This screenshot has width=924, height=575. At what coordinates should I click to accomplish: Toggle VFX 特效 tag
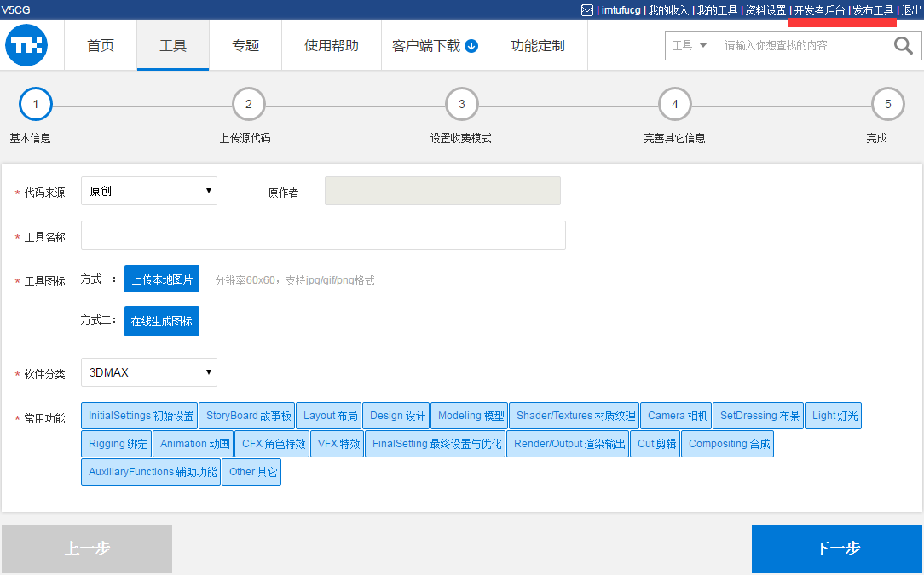coord(338,444)
